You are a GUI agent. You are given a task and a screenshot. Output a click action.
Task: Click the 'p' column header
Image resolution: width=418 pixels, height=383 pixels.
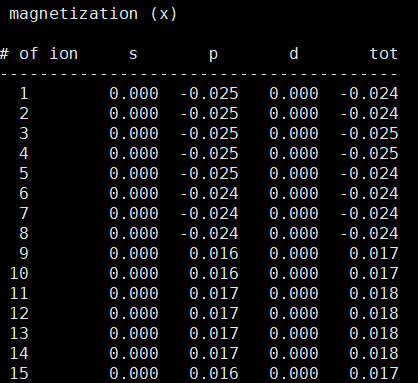click(x=213, y=55)
